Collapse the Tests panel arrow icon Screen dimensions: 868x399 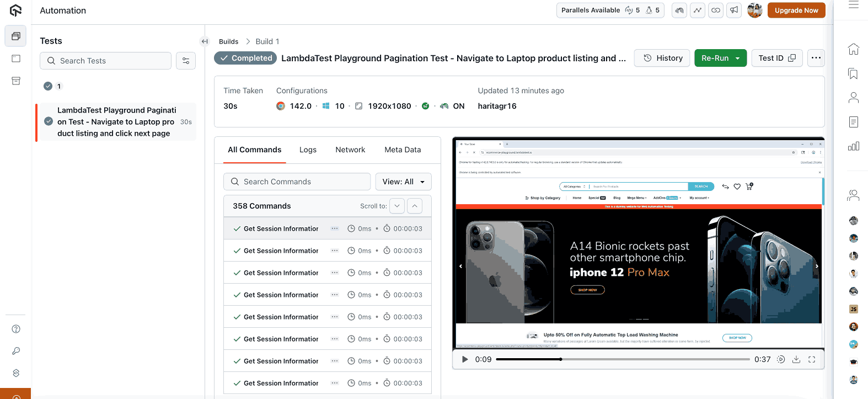205,41
